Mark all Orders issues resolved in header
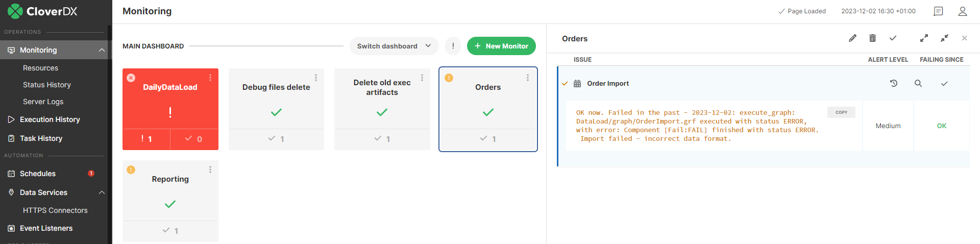The height and width of the screenshot is (244, 980). pyautogui.click(x=893, y=38)
